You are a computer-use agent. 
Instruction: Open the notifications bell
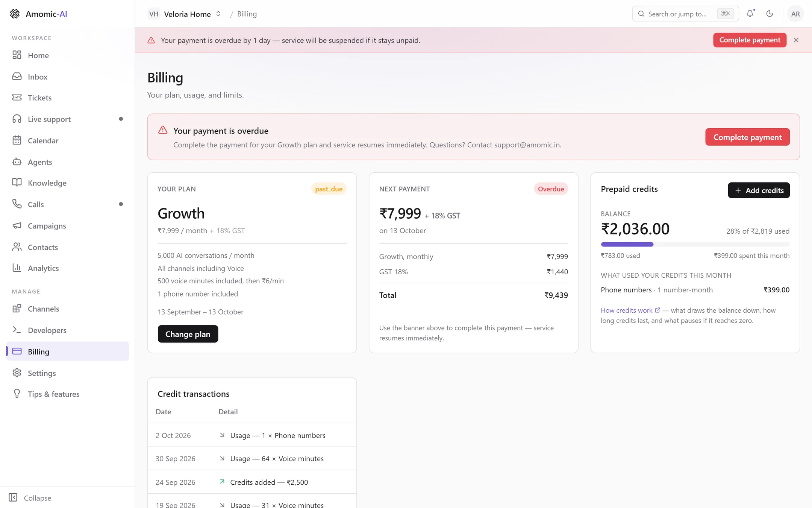click(750, 14)
